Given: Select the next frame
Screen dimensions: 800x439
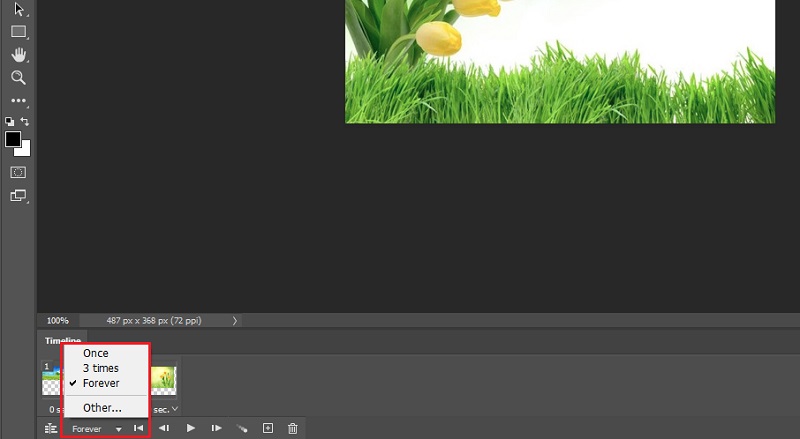Looking at the screenshot, I should coord(216,428).
